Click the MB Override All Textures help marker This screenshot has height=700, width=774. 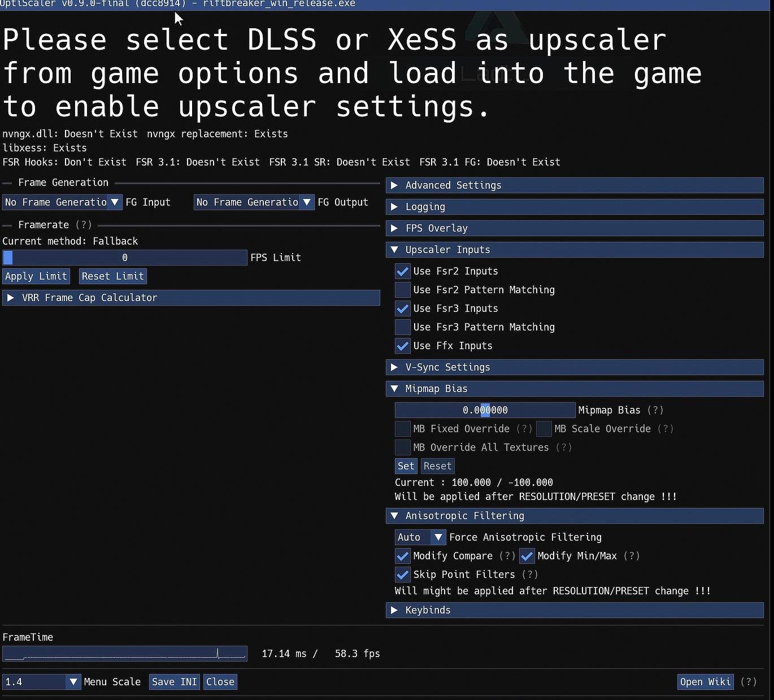click(564, 447)
